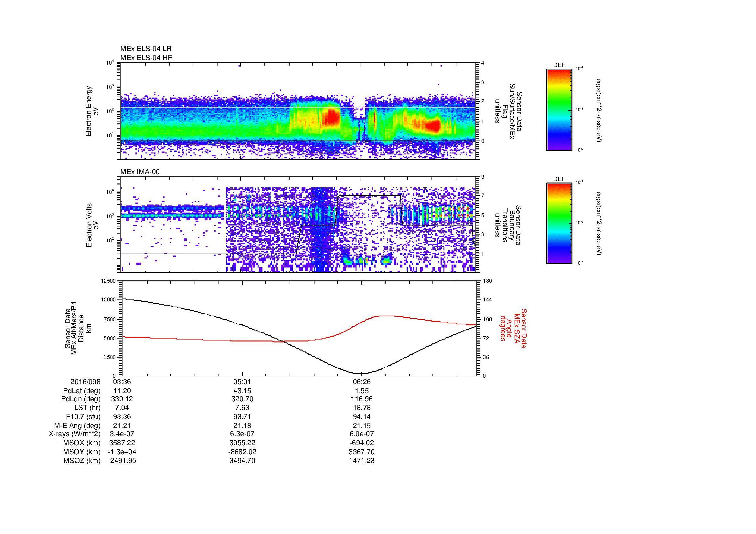This screenshot has width=756, height=534.
Task: Click M-E Ang value 21.18
Action: pos(242,425)
